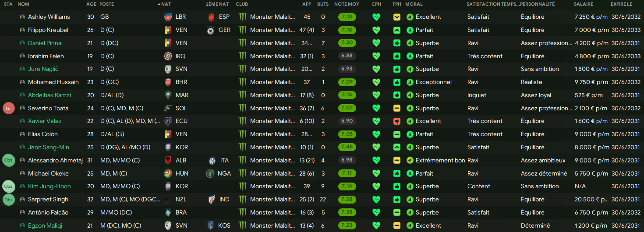Screen dimensions: 644x232
Task: Click the India flag for Sarpreet Singh
Action: click(x=211, y=199)
